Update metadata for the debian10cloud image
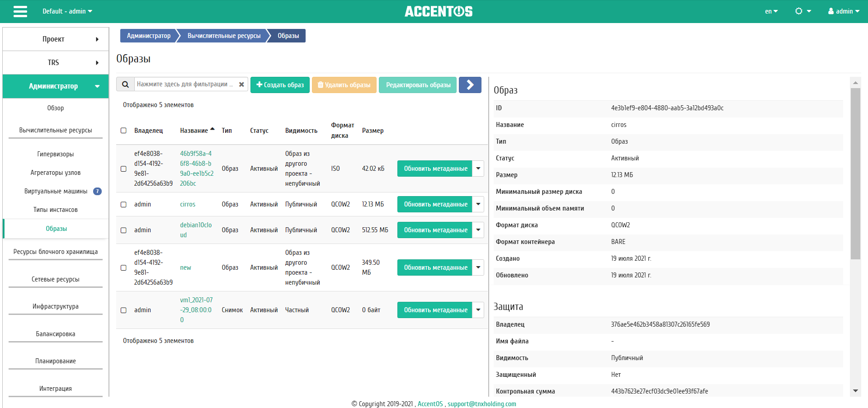This screenshot has width=868, height=408. pos(435,230)
